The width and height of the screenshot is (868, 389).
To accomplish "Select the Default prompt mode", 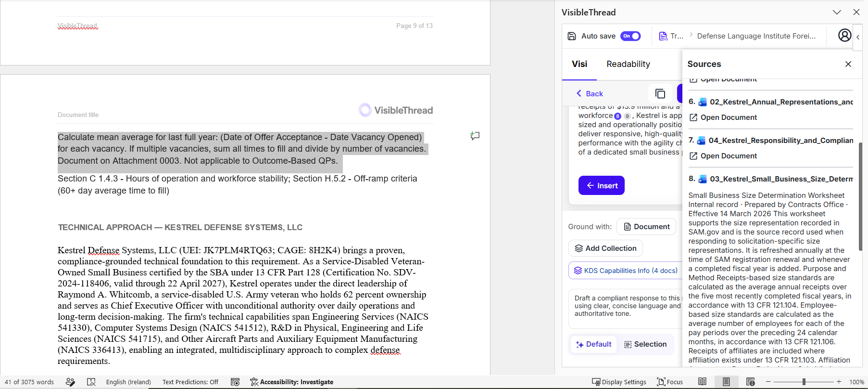I will coord(594,344).
